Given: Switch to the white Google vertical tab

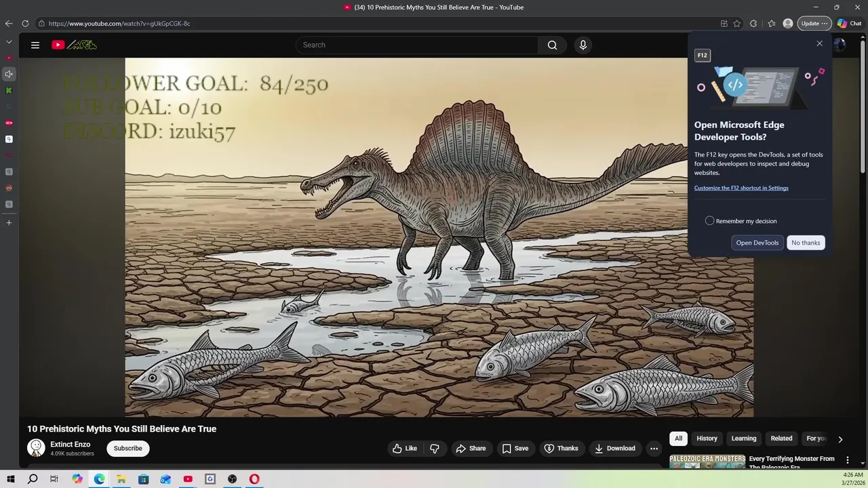Looking at the screenshot, I should click(x=9, y=139).
